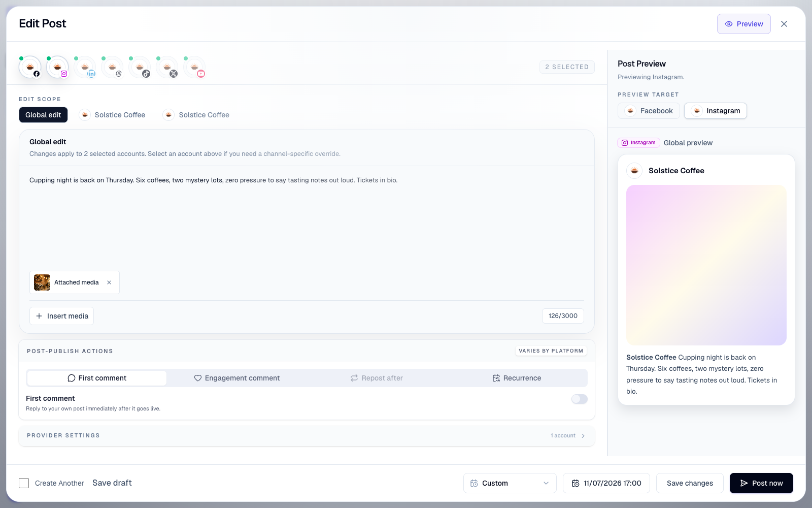Open the Recurrence tab

click(x=517, y=378)
